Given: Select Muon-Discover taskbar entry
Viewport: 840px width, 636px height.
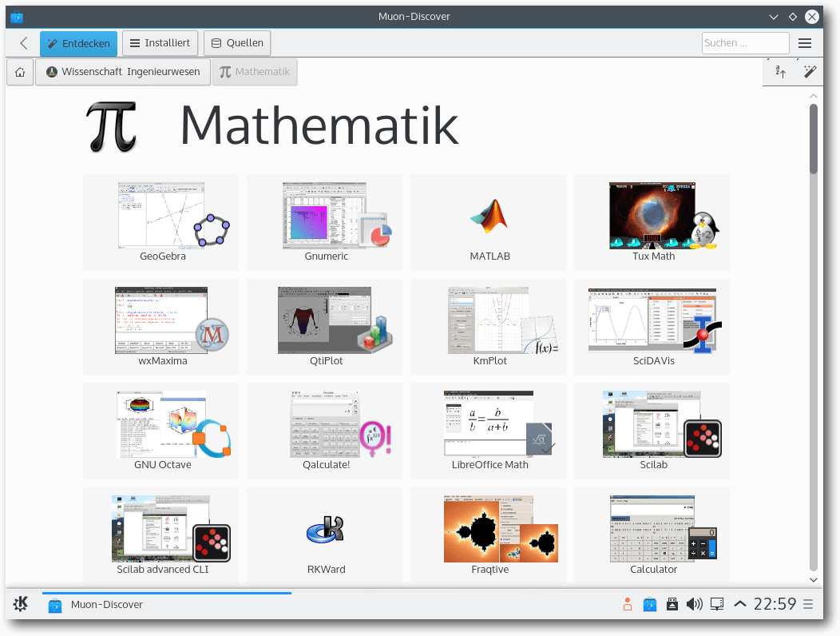Looking at the screenshot, I should 167,604.
